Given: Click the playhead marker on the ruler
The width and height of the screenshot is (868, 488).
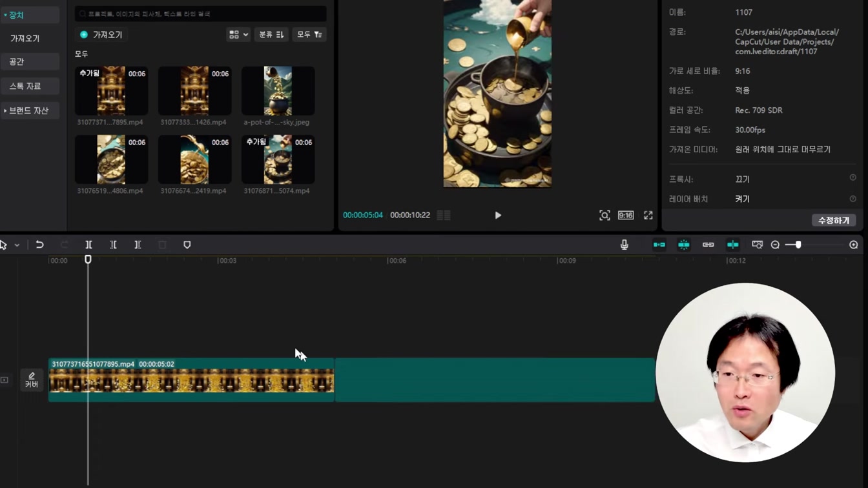Looking at the screenshot, I should pyautogui.click(x=88, y=259).
